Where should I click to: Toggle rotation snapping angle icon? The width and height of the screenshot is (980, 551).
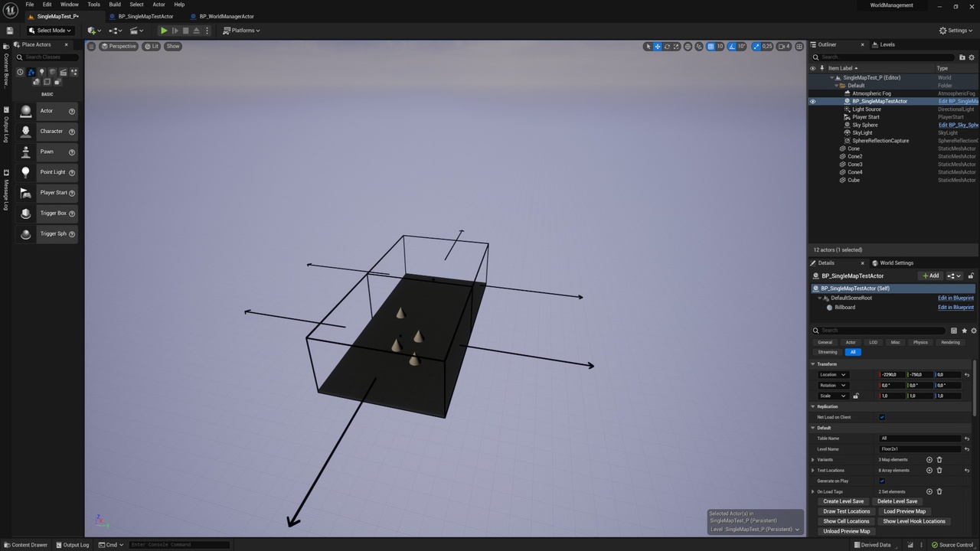click(732, 47)
